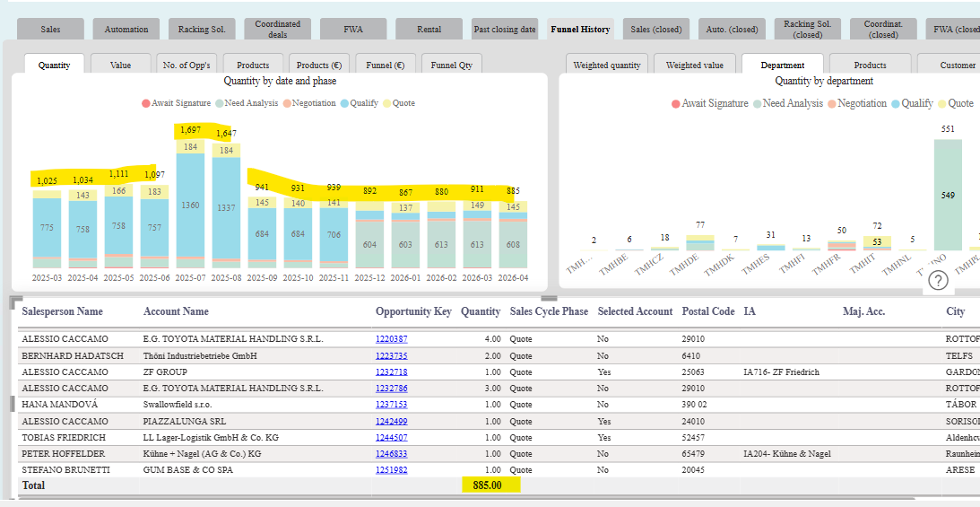Viewport: 980px width, 507px height.
Task: Open the Auto. (closed) tab
Action: click(x=732, y=30)
